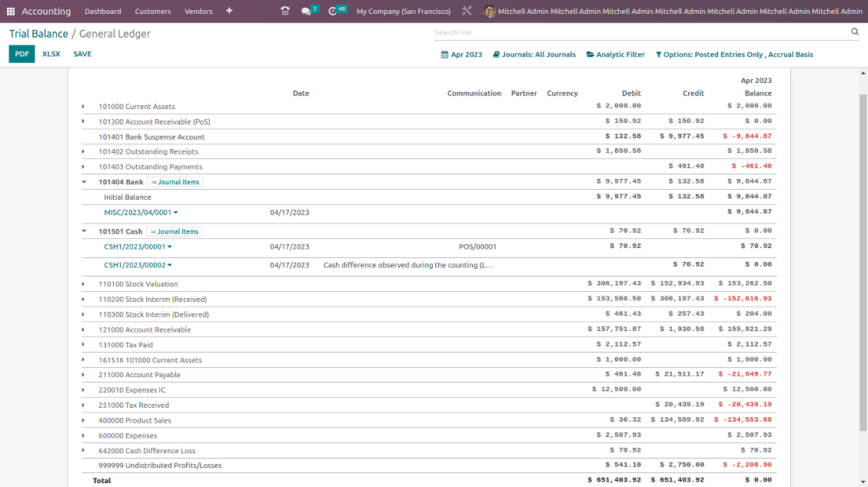Screen dimensions: 868x487
Task: Expand 121000 Account Receivable row
Action: click(x=84, y=330)
